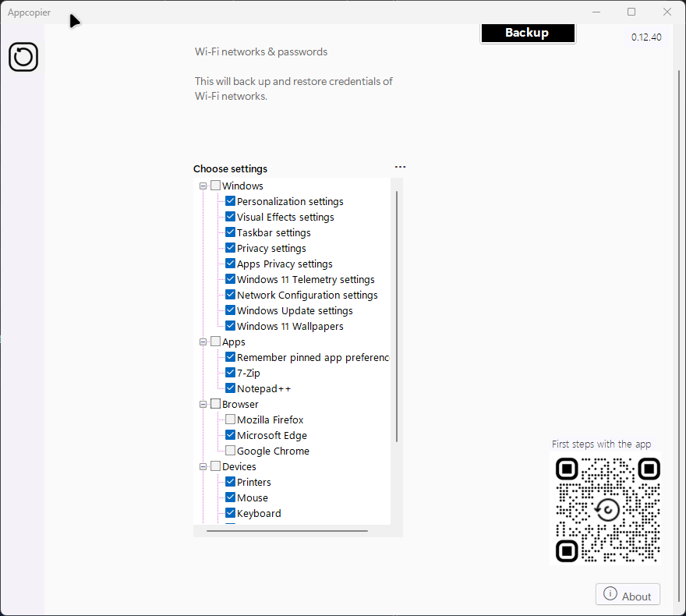Uncheck Remember pinned app preferences
686x616 pixels.
click(x=231, y=357)
